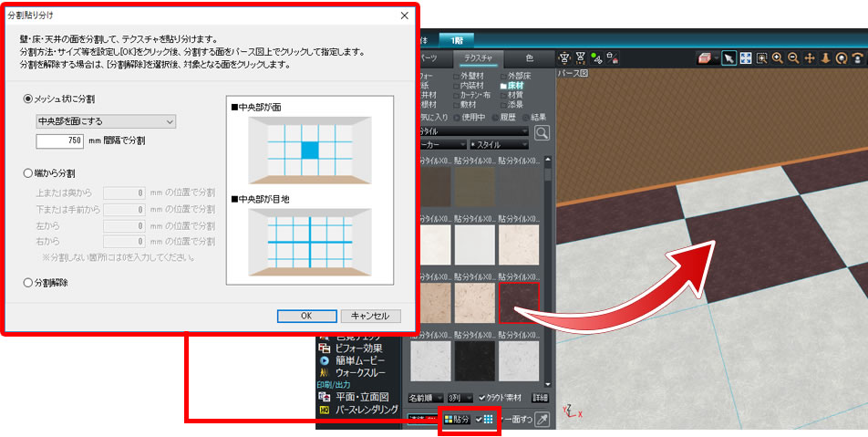Viewport: 868px width, 437px height.
Task: Open the 中央部を面にする dropdown
Action: pyautogui.click(x=106, y=121)
